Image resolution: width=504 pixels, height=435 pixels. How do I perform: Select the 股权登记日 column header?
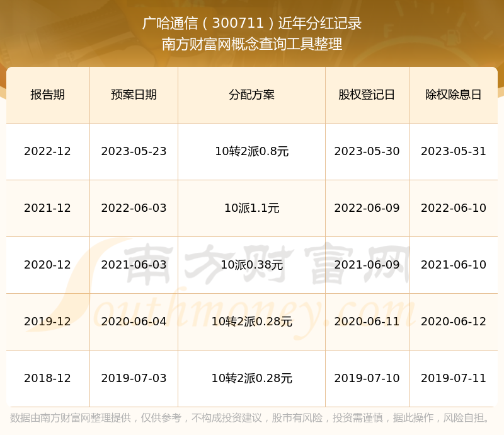(x=367, y=95)
